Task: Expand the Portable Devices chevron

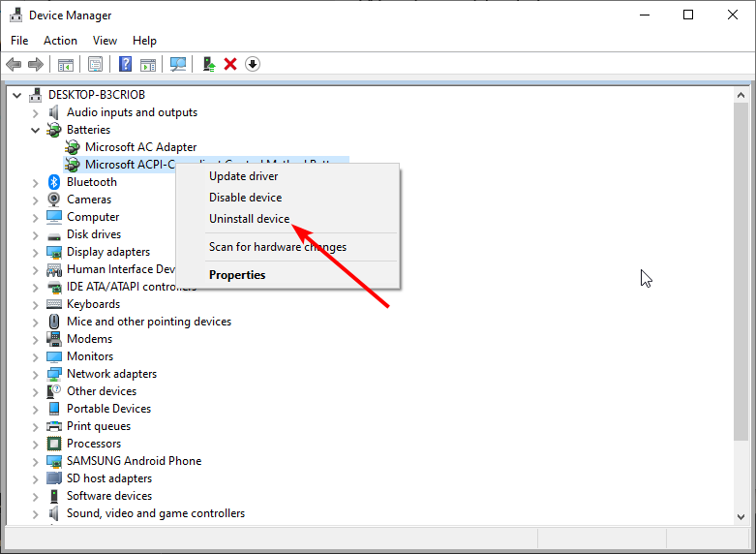Action: tap(35, 410)
